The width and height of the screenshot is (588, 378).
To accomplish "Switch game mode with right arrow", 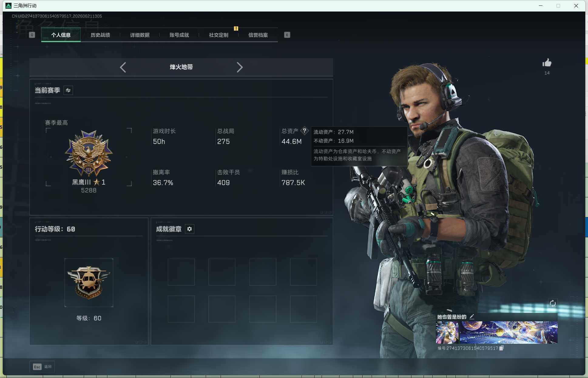I will [x=240, y=67].
